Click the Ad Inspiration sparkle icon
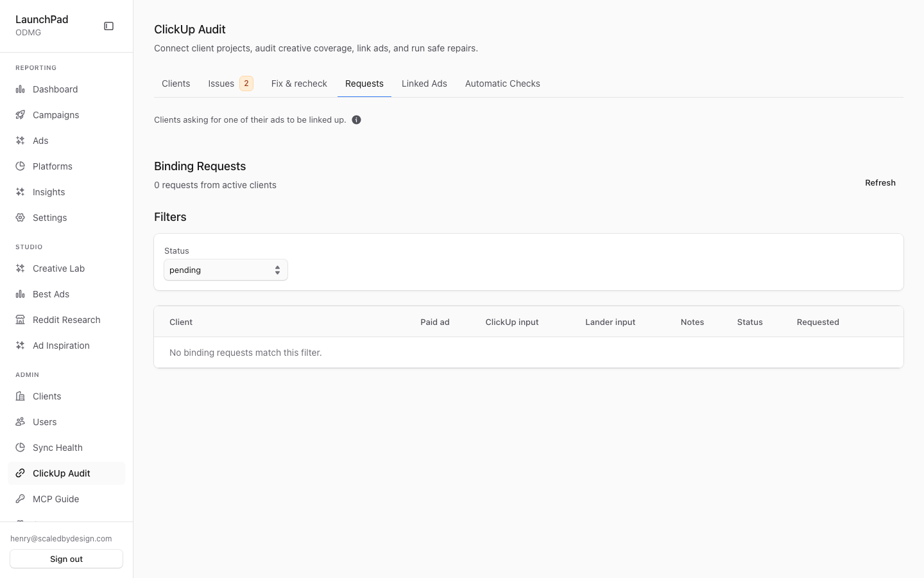Screen dimensions: 924x578 pyautogui.click(x=21, y=346)
